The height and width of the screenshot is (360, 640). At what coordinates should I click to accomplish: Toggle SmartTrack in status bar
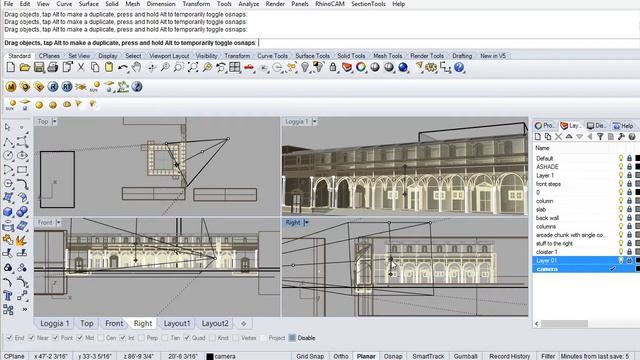[428, 356]
